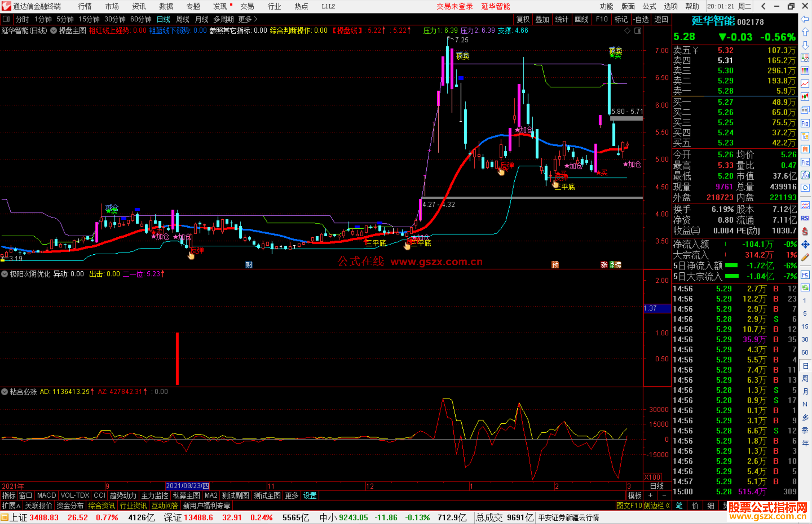Click the up arrow sidebar icon

click(805, 32)
